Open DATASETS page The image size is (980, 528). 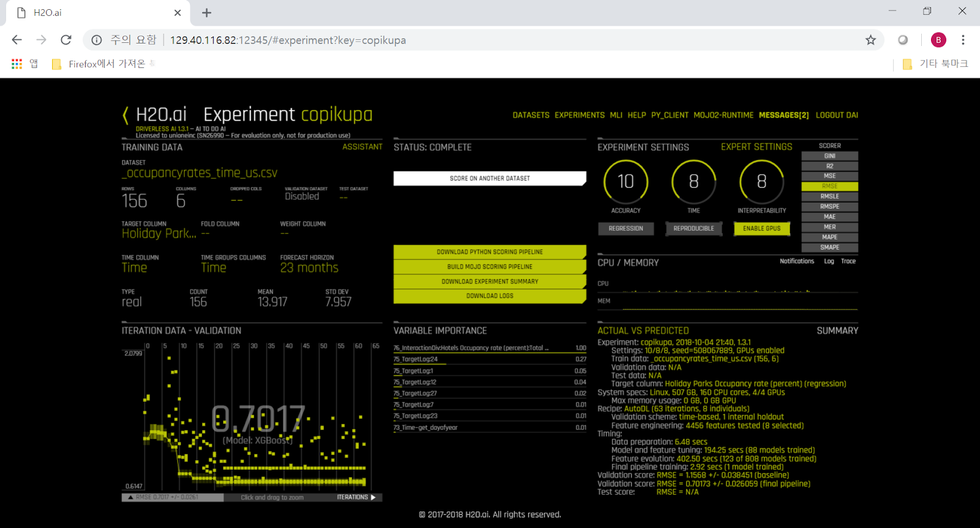[x=531, y=115]
